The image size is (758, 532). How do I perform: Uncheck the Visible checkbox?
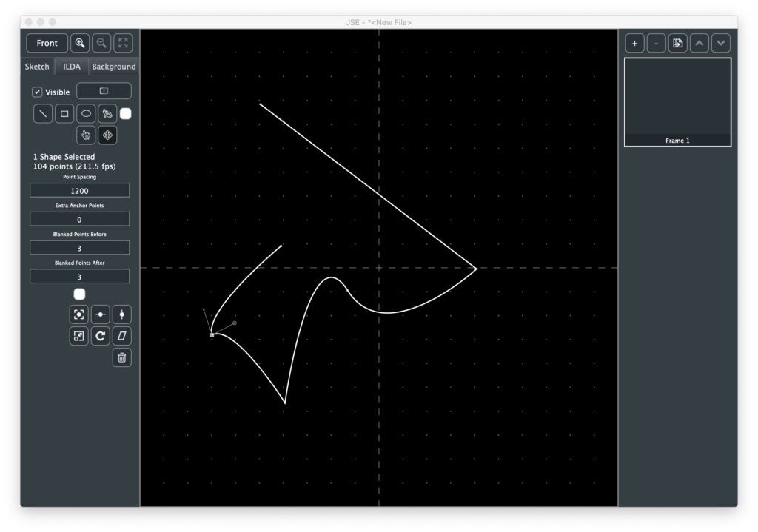[37, 92]
